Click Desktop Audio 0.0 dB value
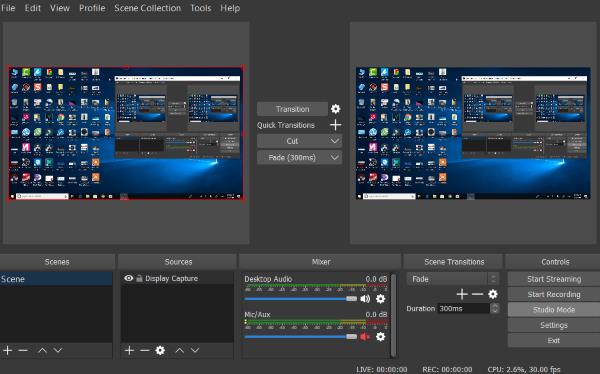This screenshot has height=374, width=600. point(376,279)
